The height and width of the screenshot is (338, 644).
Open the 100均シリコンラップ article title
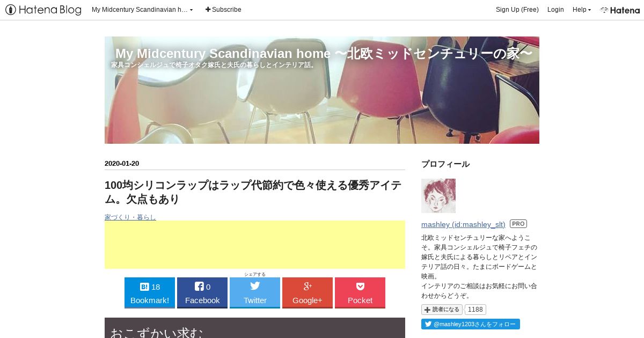253,192
